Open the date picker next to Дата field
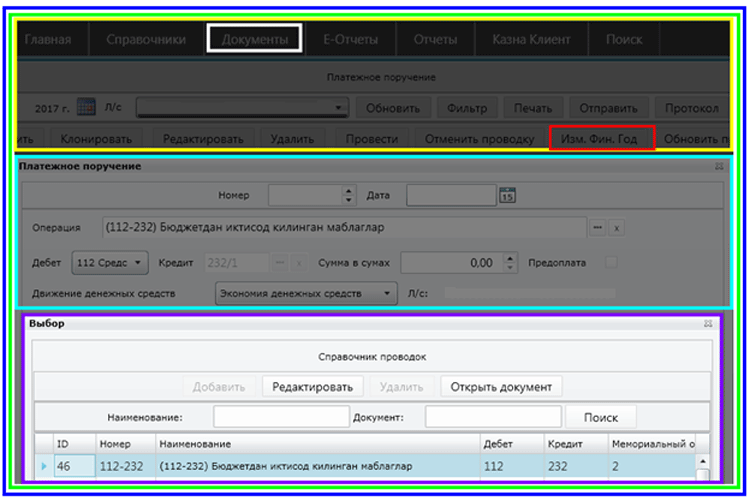750x501 pixels. pyautogui.click(x=507, y=195)
